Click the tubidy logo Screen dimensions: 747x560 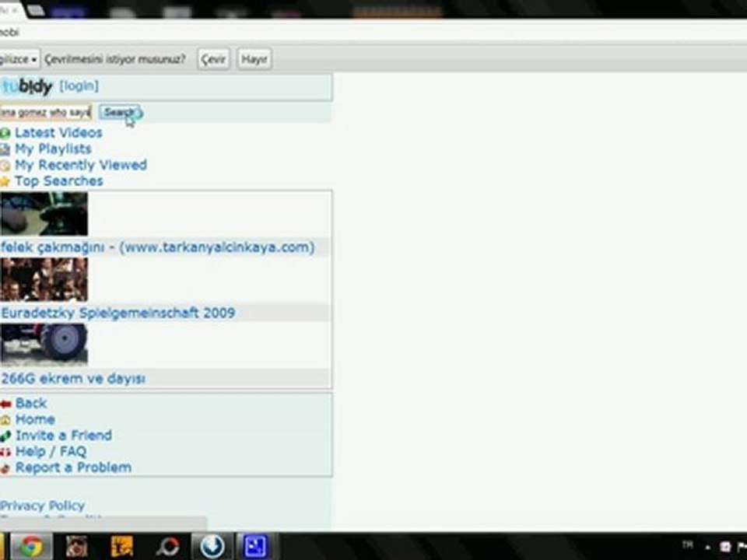pos(26,86)
